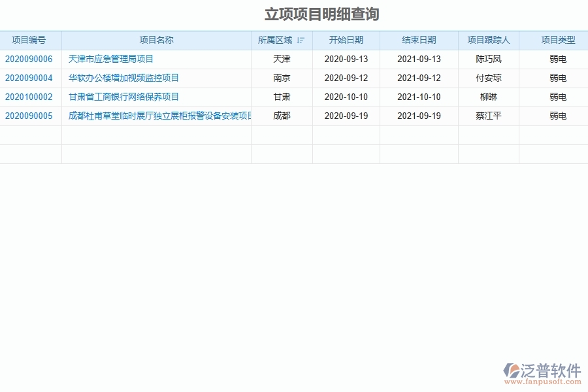Click the 结束日期 column header

(418, 40)
